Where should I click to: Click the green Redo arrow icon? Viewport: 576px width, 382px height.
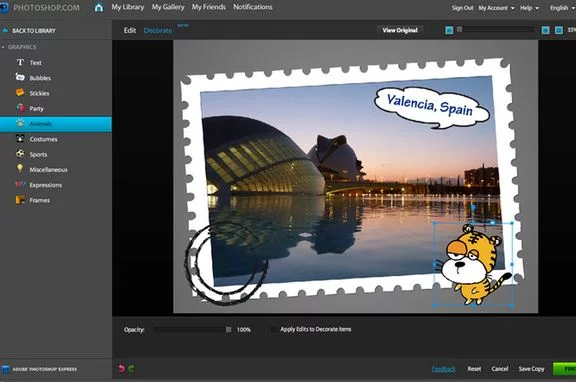[131, 368]
